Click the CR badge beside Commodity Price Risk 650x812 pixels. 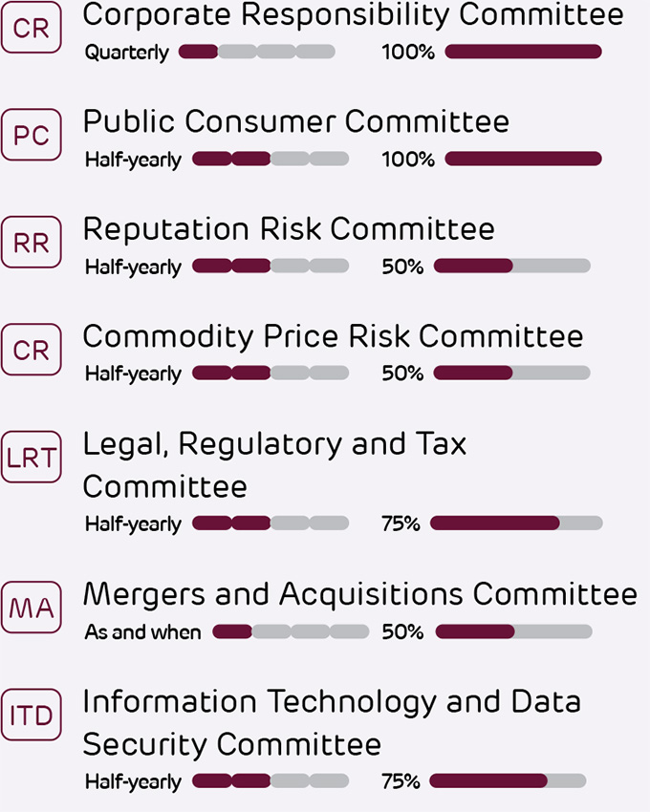tap(32, 350)
